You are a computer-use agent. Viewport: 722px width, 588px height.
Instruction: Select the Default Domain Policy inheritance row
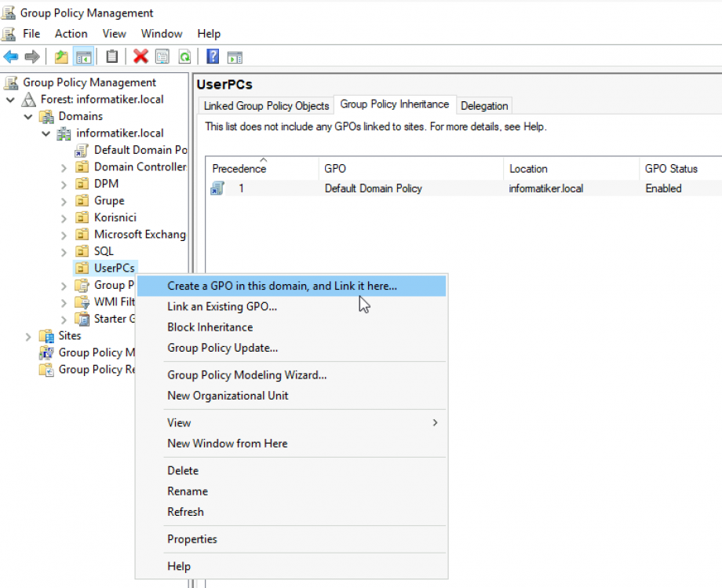374,188
